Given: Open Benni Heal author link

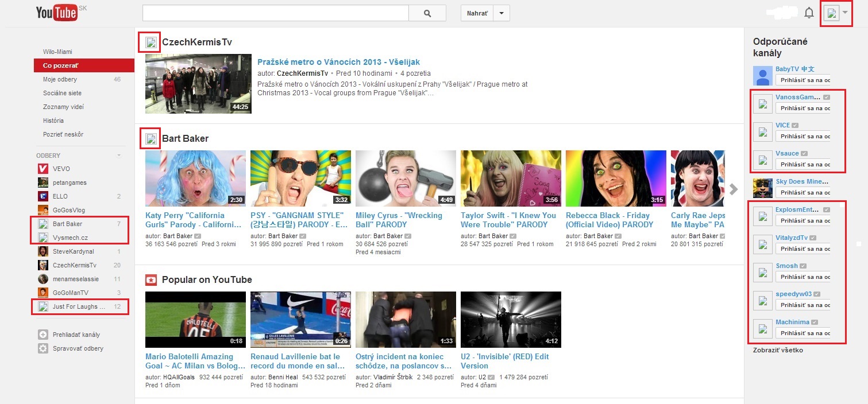Looking at the screenshot, I should (283, 377).
